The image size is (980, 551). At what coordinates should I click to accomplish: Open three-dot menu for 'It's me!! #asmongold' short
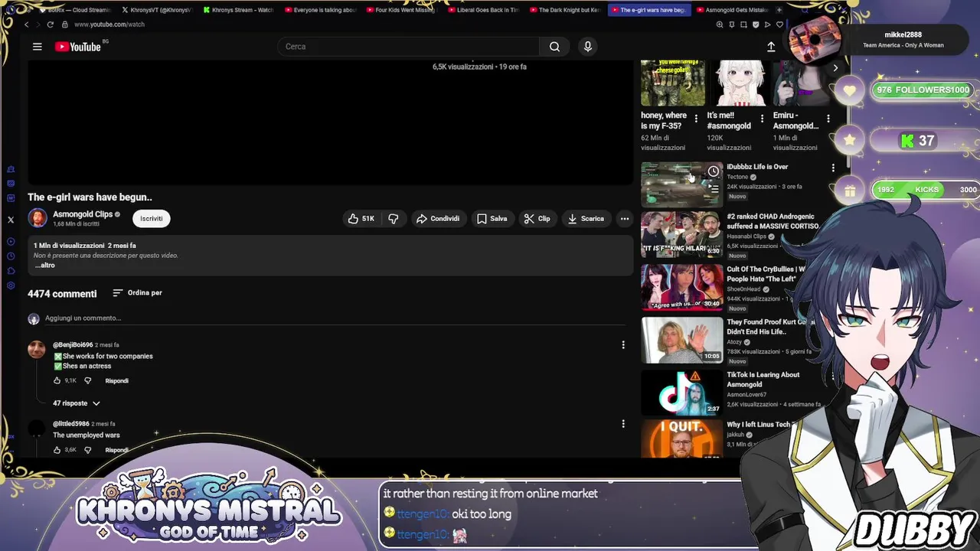tap(762, 119)
